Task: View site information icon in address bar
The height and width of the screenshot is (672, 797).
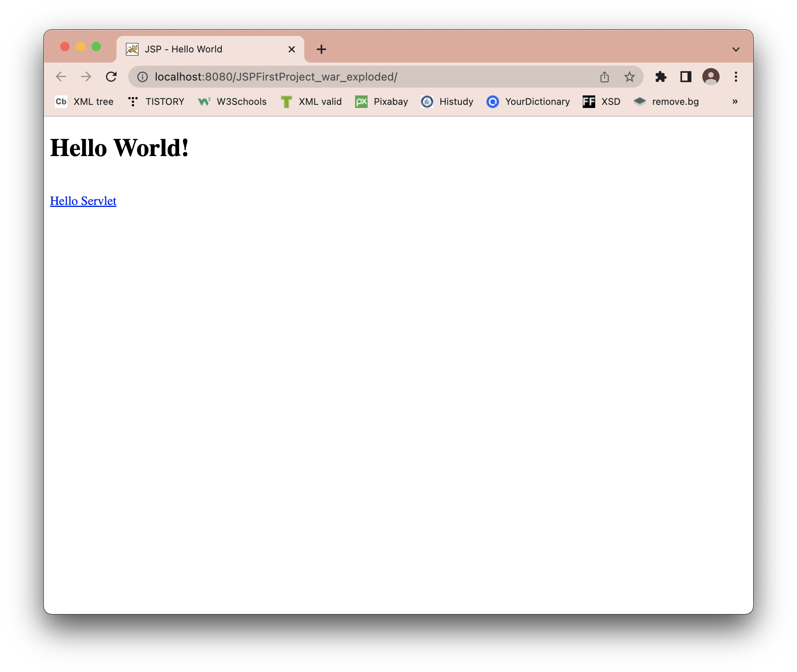Action: [x=142, y=77]
